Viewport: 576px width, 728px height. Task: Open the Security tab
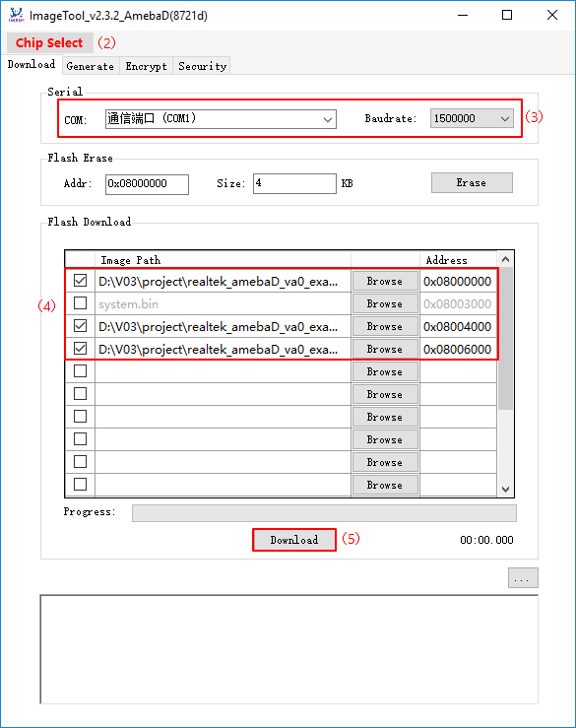(203, 66)
